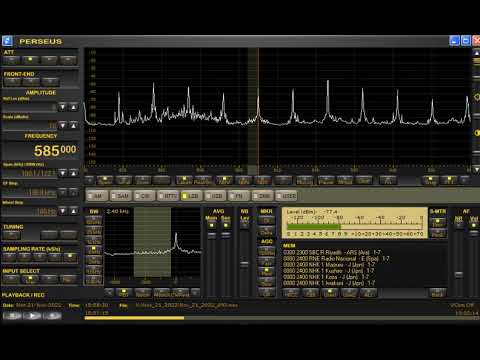Screen dimensions: 480x360
Task: Decrease the Wheel Step value
Action: pos(62,211)
